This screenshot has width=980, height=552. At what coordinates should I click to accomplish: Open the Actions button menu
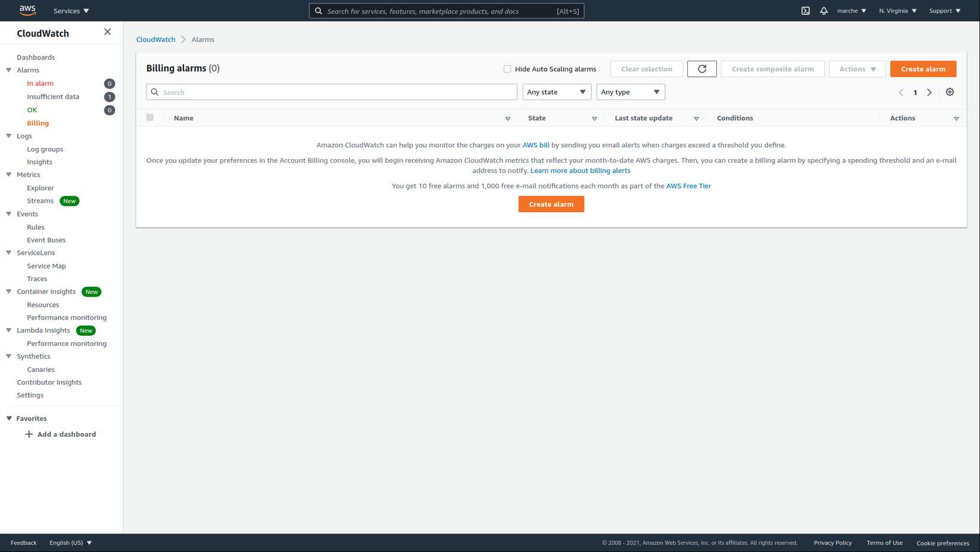858,69
